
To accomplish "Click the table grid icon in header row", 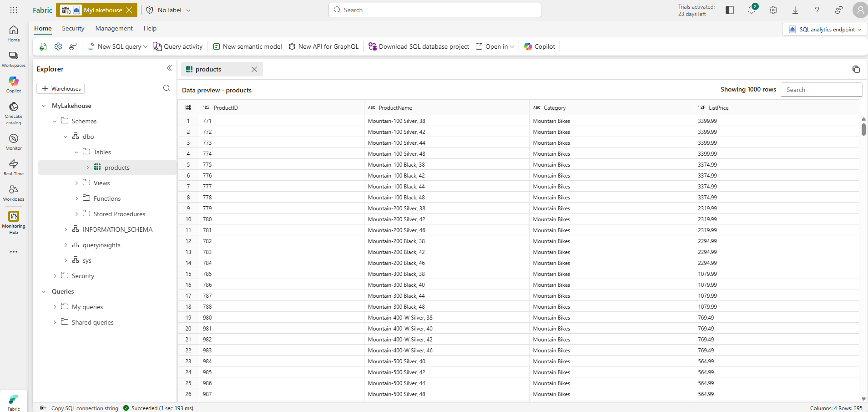I will pos(188,107).
